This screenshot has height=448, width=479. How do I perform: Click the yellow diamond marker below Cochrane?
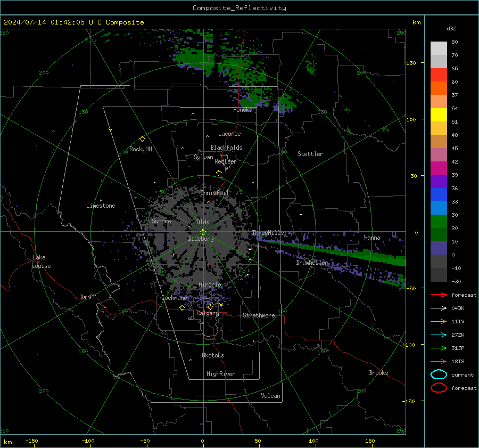click(182, 307)
